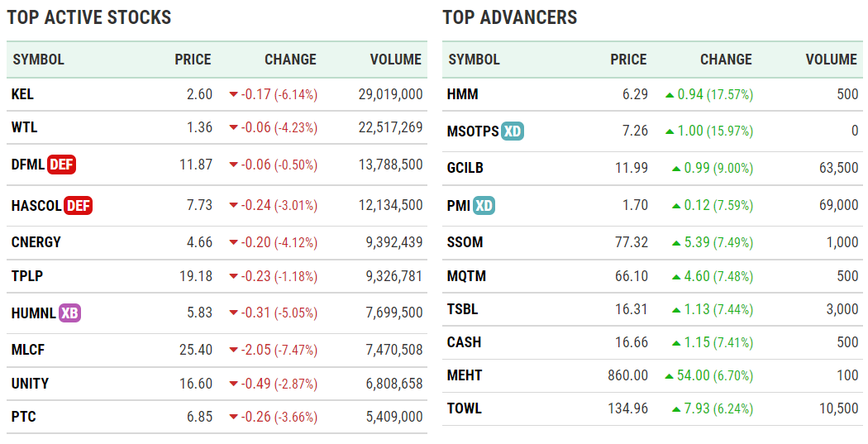The width and height of the screenshot is (868, 444).
Task: Click the DEF badge beside HASCOL
Action: click(79, 205)
